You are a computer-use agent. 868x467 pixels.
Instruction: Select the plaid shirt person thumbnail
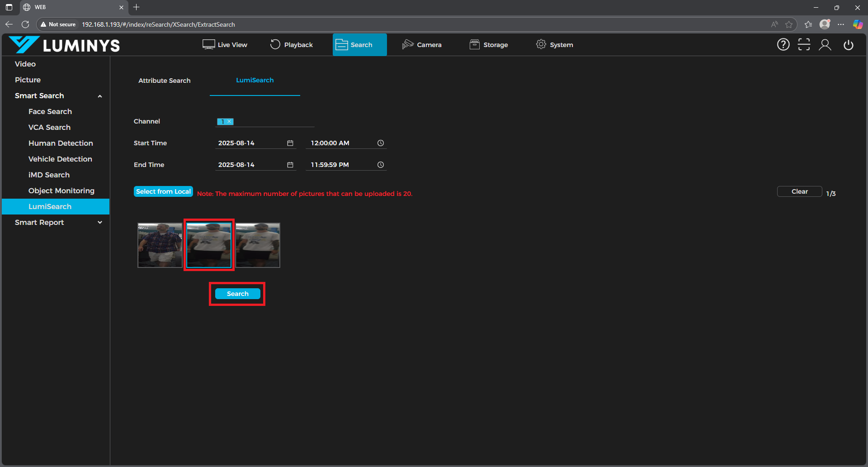tap(160, 245)
